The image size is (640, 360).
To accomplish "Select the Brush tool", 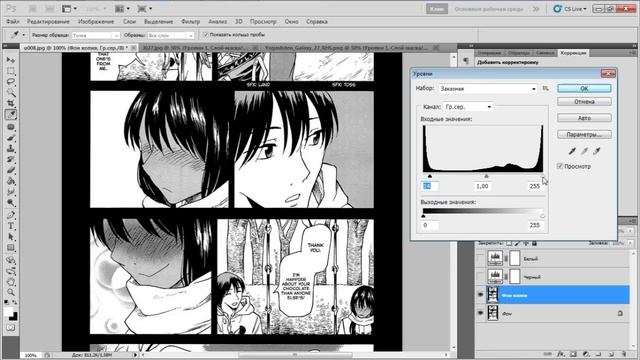I will 11,138.
